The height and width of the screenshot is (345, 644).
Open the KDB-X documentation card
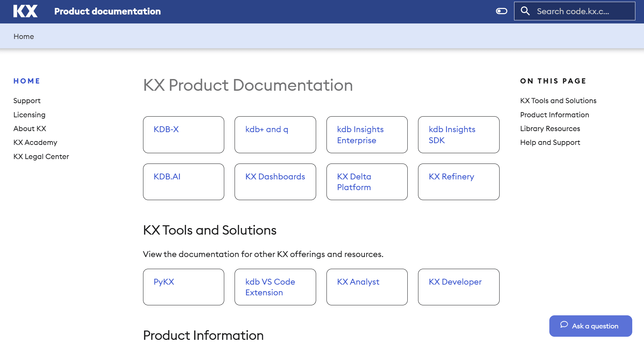point(183,135)
